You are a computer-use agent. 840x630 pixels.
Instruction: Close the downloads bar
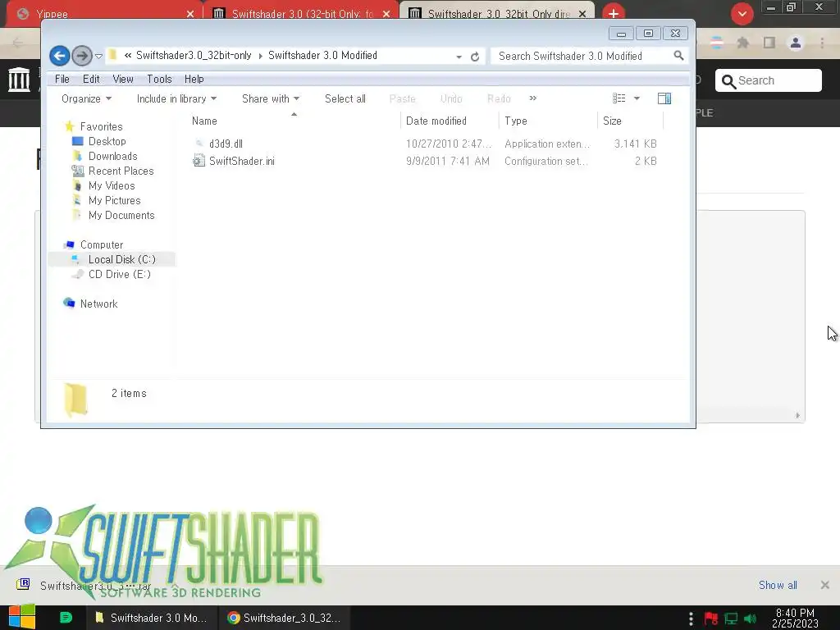click(x=825, y=585)
